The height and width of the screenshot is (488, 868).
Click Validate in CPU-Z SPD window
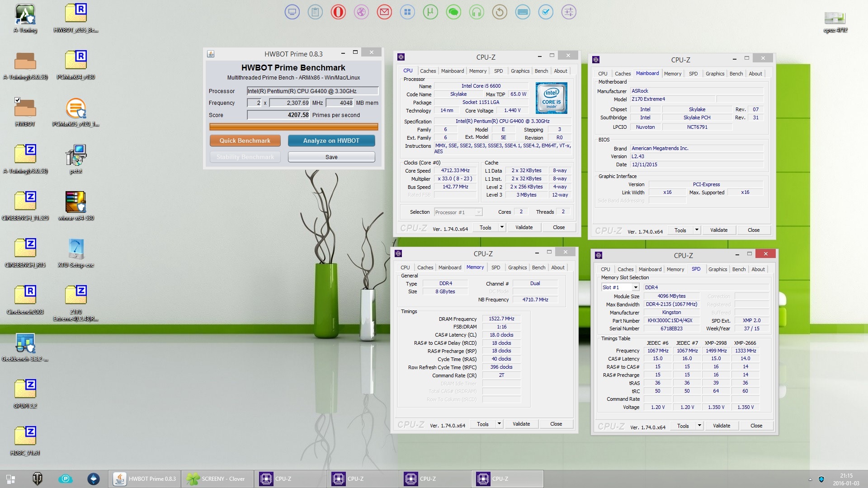point(722,426)
